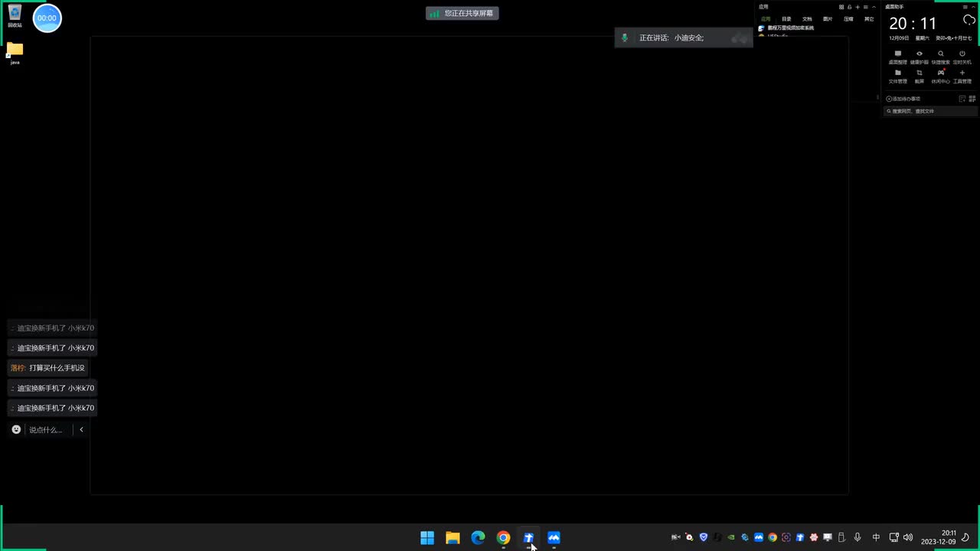Toggle the lock icon in 应用 panel
This screenshot has height=551, width=980.
point(849,7)
